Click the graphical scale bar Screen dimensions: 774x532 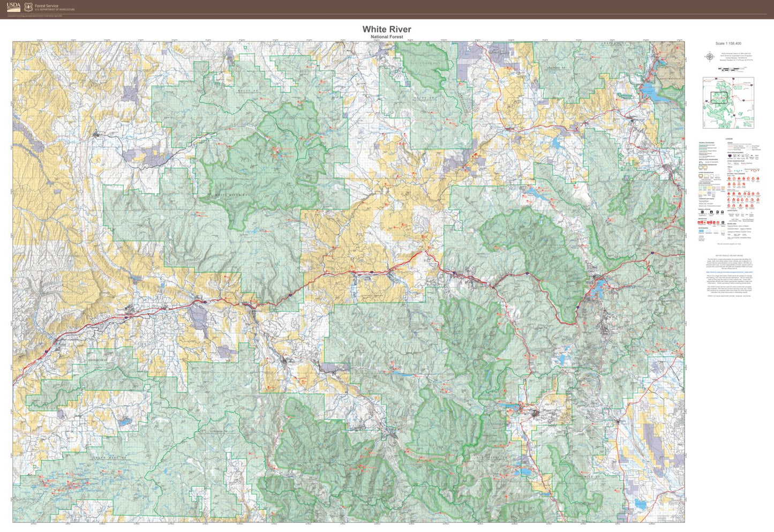(731, 70)
